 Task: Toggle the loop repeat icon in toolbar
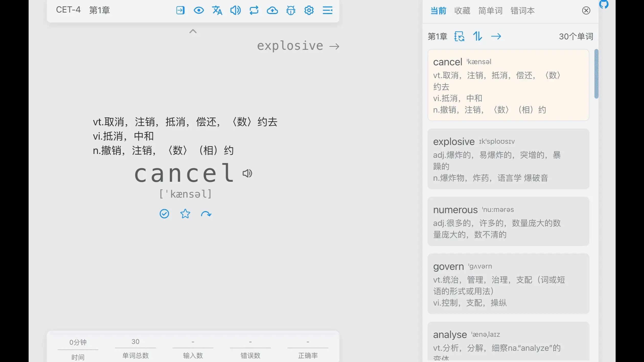point(254,10)
